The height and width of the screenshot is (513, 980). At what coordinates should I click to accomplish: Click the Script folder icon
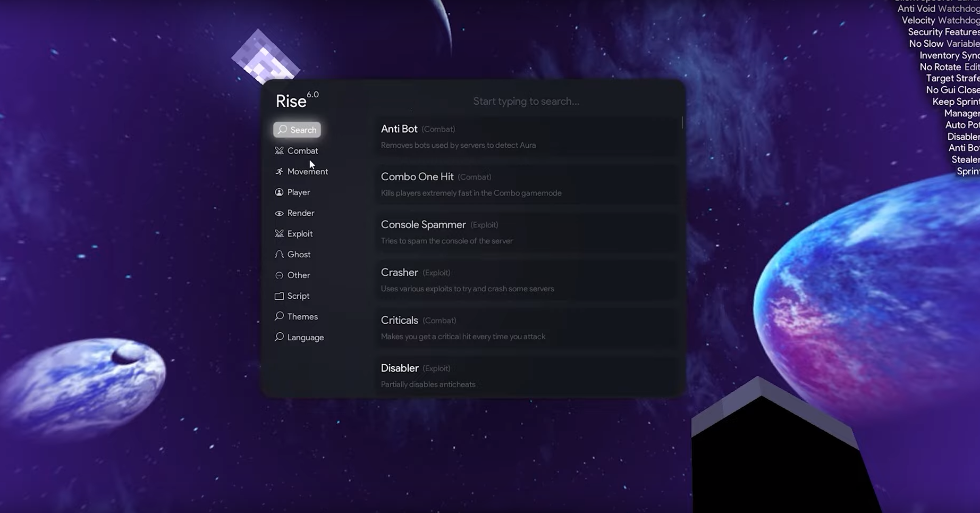(x=279, y=296)
